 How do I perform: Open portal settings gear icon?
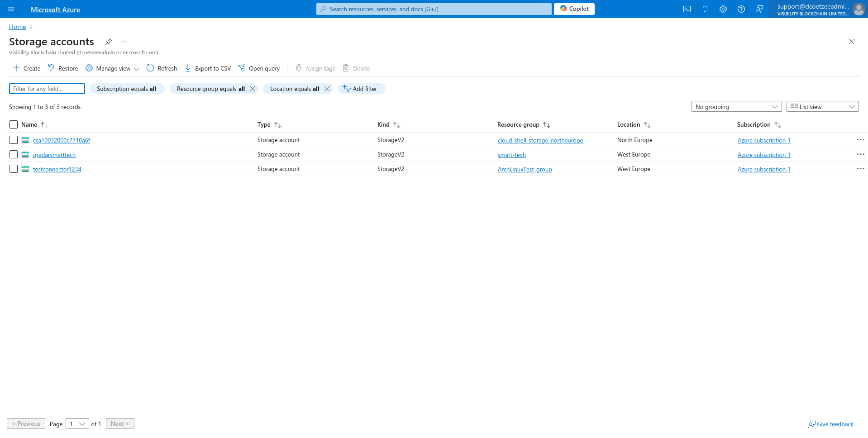tap(723, 9)
